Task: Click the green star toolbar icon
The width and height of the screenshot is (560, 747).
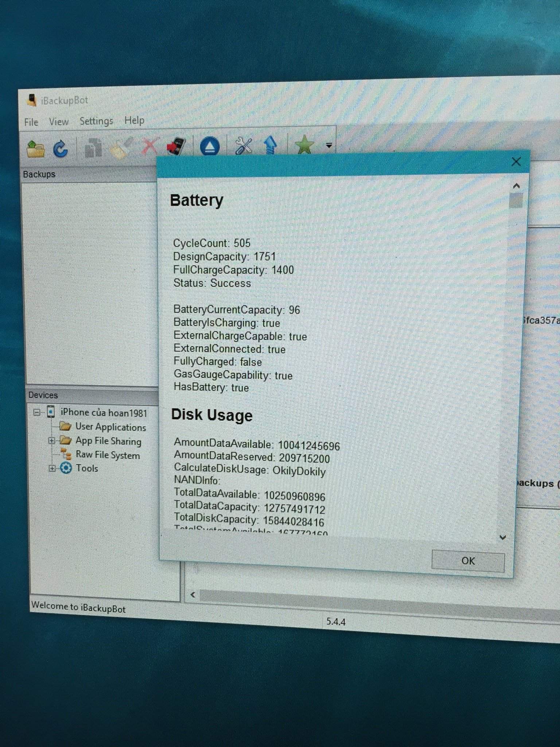Action: (304, 145)
